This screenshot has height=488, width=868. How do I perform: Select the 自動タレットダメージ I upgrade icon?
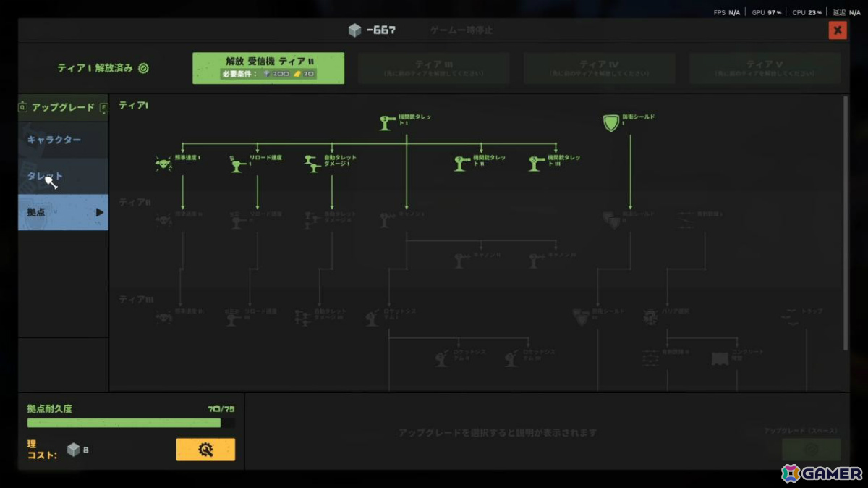click(x=312, y=164)
